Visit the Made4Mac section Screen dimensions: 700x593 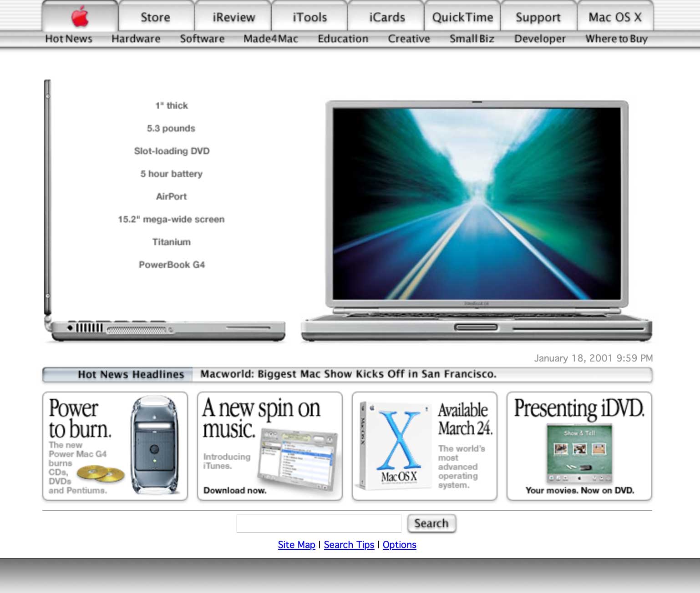(271, 39)
